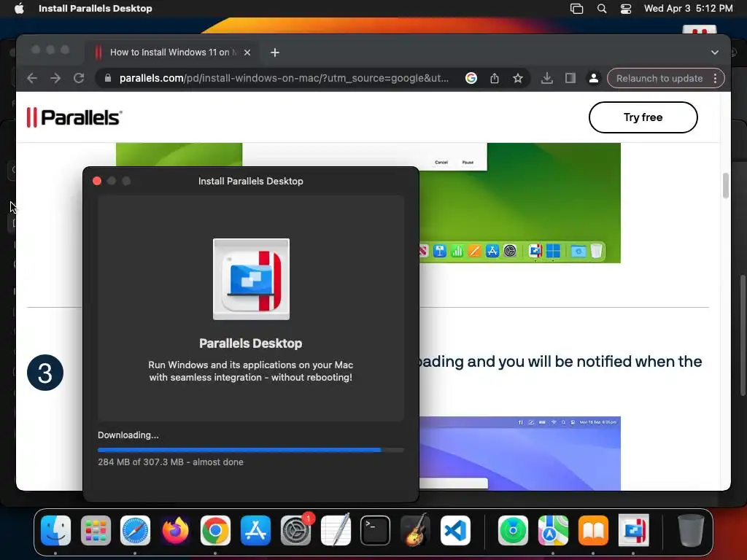
Task: Open a new browser tab
Action: (x=275, y=52)
